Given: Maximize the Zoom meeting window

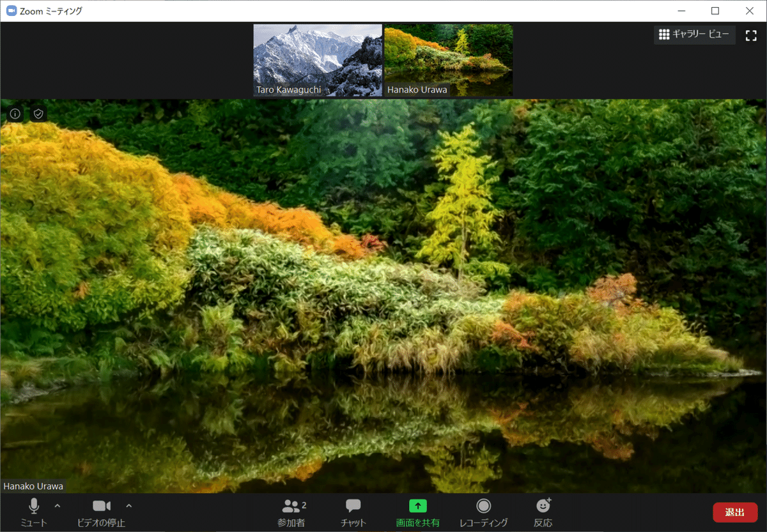Looking at the screenshot, I should (x=715, y=11).
